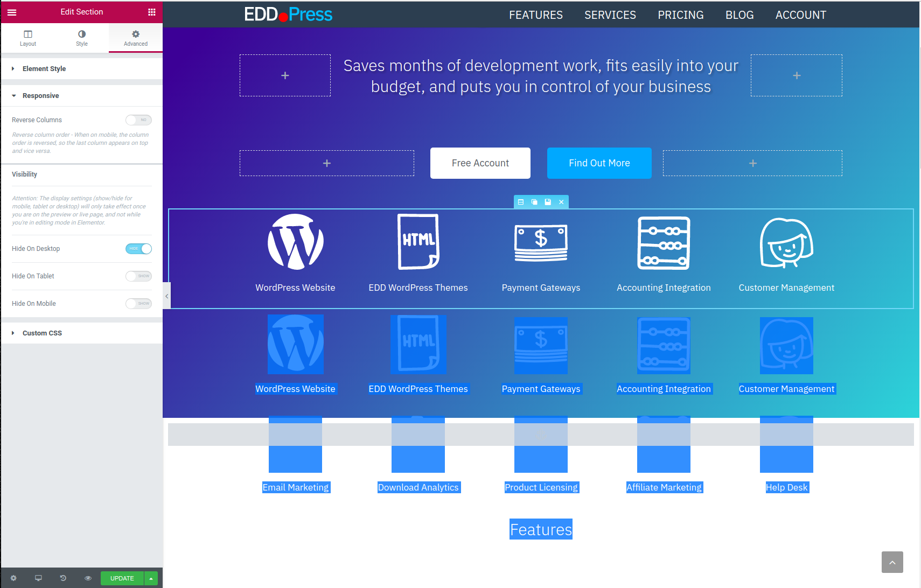921x588 pixels.
Task: Click highlighted HTML icon in second row
Action: [418, 344]
